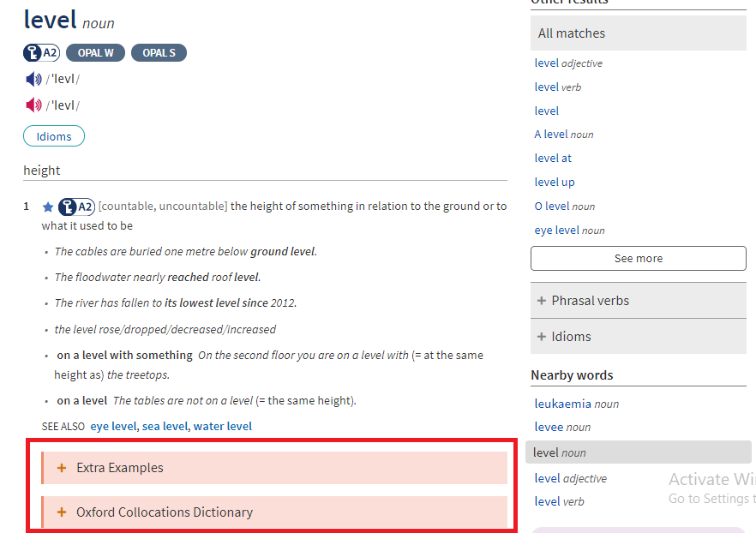Click the blue star icon in definition 1
756x533 pixels.
(48, 207)
